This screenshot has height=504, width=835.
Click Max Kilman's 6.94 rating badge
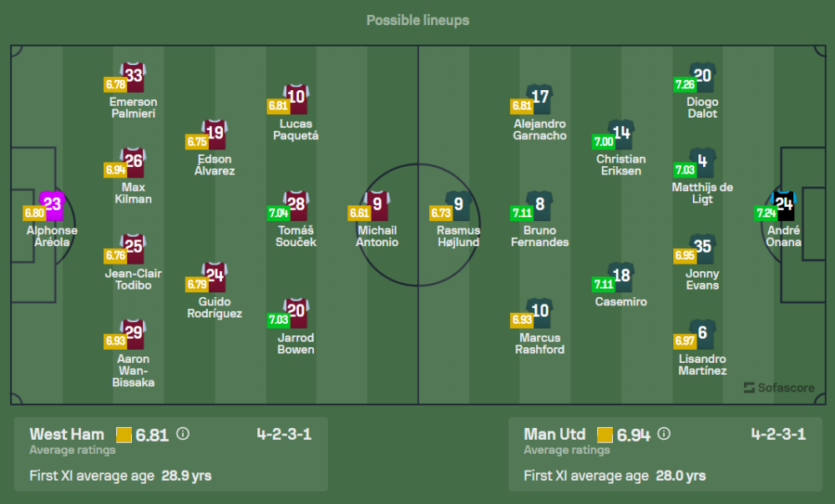115,170
